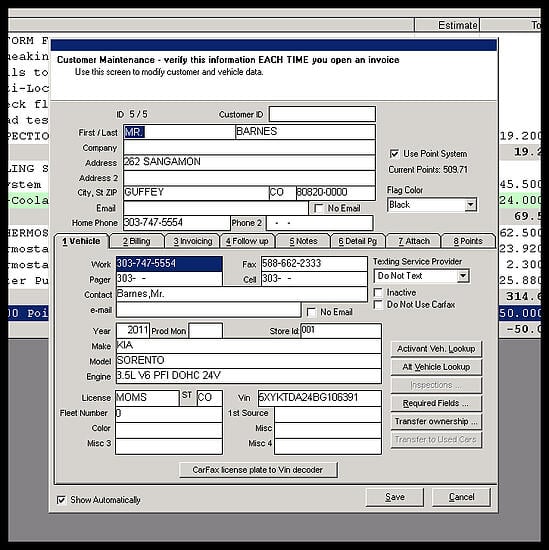Uncheck Show Automatically option
This screenshot has height=550, width=549.
coord(61,499)
